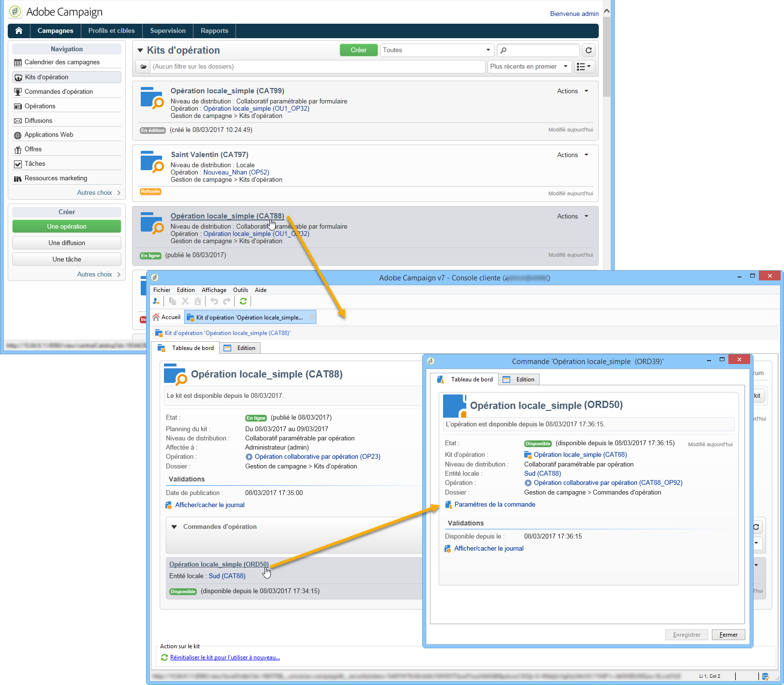Open the Rapports tab
The width and height of the screenshot is (784, 685).
tap(214, 31)
